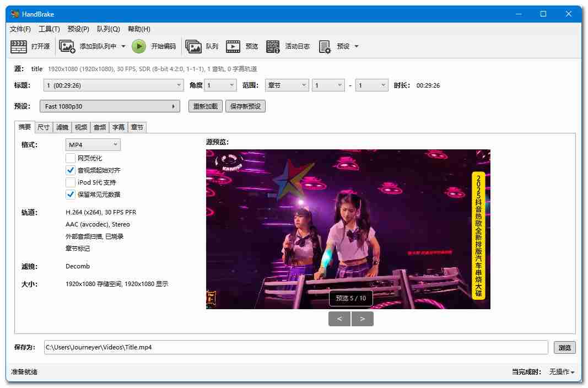Screen dimensions: 588x388
Task: Open the 工具(T) menu
Action: 49,29
